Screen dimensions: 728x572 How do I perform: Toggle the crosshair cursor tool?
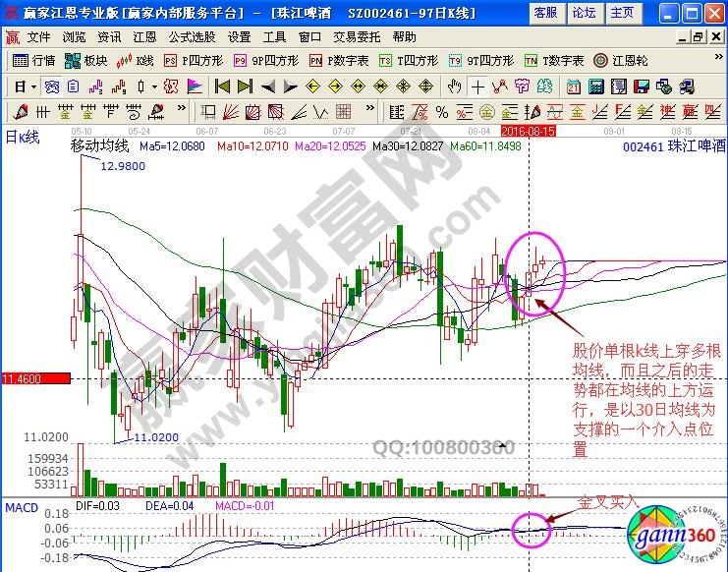click(x=477, y=86)
